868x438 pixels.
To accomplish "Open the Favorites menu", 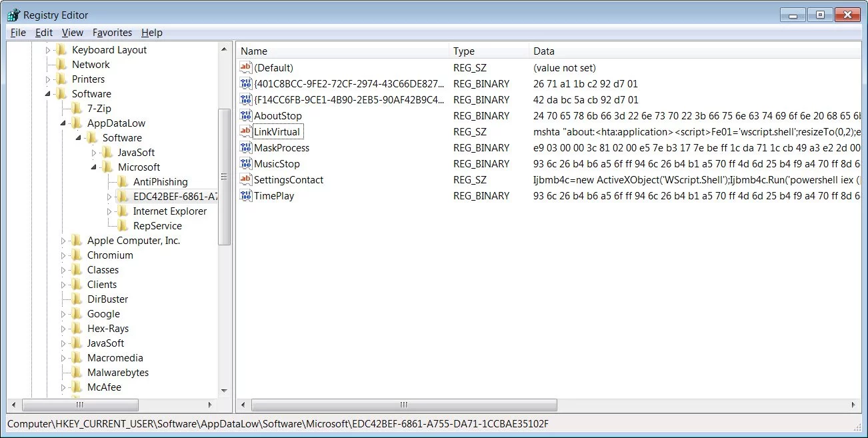I will coord(112,33).
